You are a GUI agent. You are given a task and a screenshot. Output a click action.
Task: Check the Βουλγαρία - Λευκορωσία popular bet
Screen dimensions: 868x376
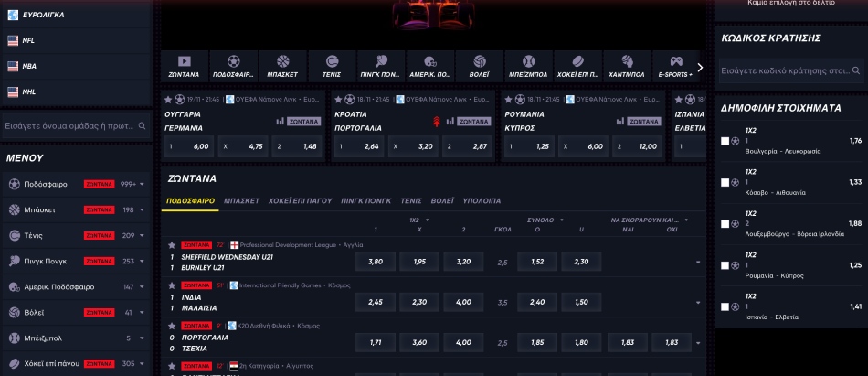[725, 141]
